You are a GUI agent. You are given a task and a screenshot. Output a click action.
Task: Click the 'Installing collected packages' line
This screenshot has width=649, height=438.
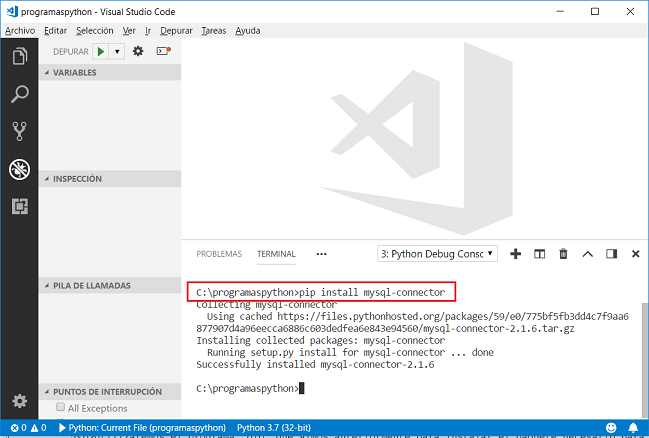click(321, 340)
